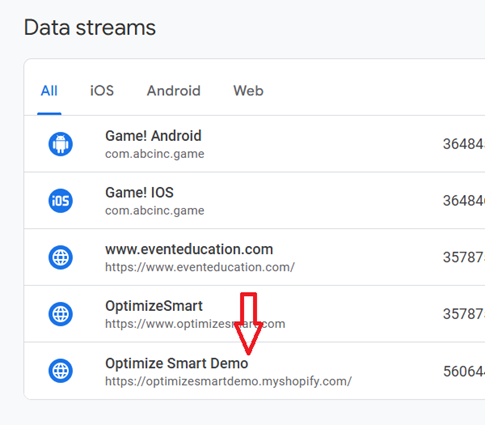
Task: Click the Android icon for Game! Android stream
Action: (x=60, y=144)
